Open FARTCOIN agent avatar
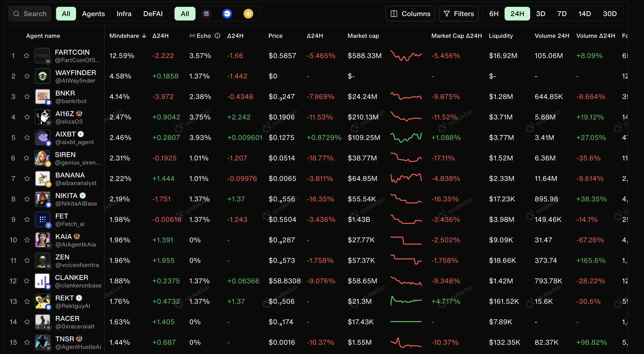 click(x=42, y=56)
